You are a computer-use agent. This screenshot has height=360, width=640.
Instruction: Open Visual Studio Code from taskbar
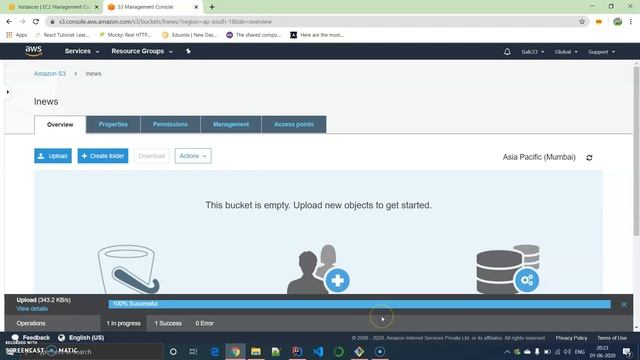pos(318,351)
